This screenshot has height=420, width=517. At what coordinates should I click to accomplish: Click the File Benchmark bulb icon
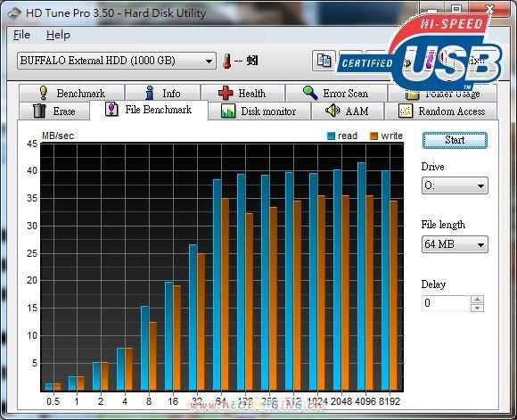(x=111, y=109)
